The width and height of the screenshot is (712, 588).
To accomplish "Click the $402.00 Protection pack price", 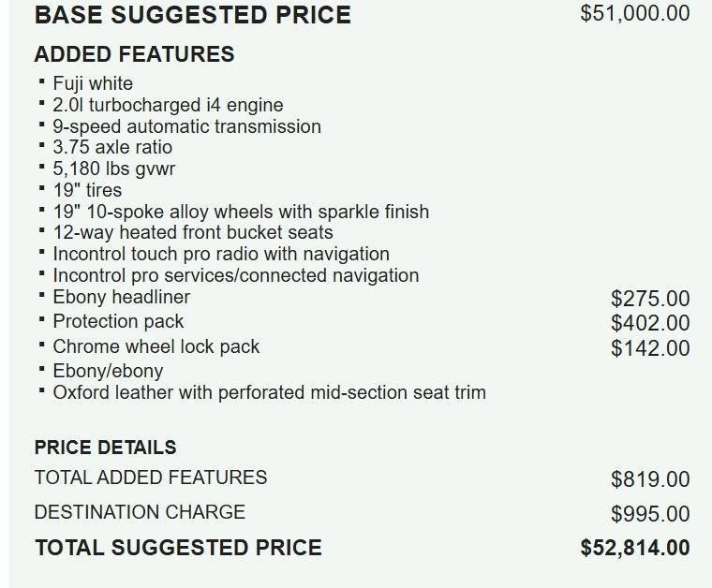I will click(649, 323).
